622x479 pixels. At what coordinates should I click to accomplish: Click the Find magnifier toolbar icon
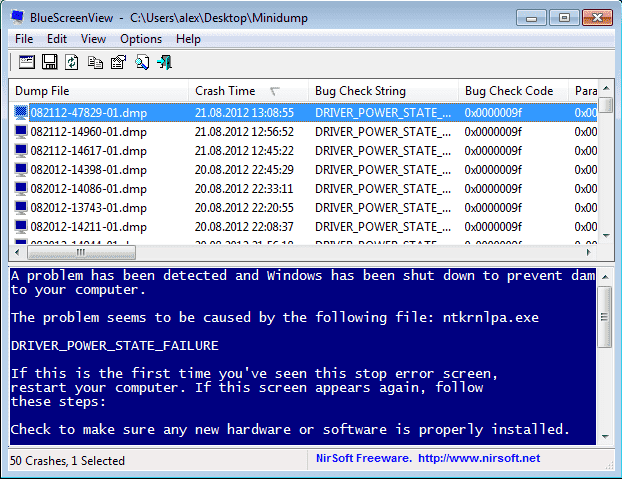click(x=142, y=62)
